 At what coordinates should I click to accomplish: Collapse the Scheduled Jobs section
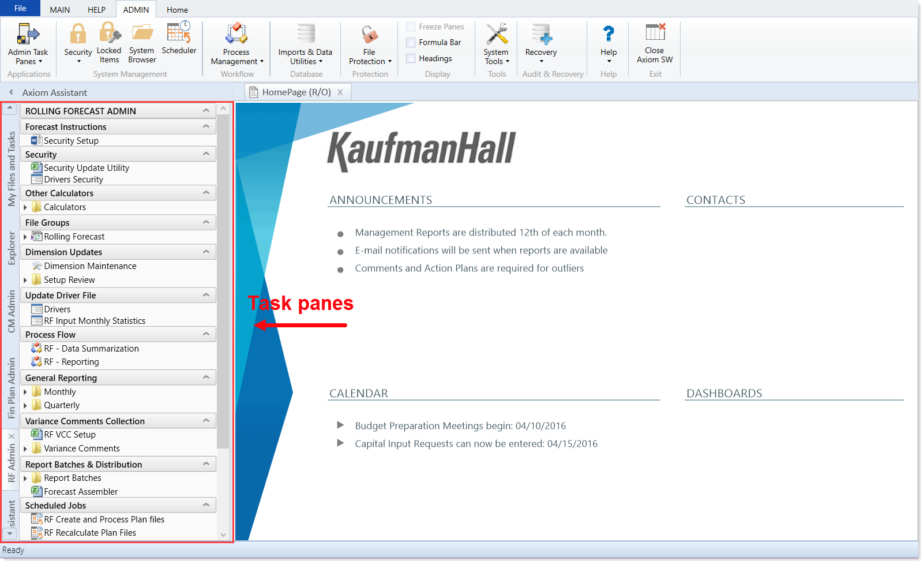tap(206, 505)
